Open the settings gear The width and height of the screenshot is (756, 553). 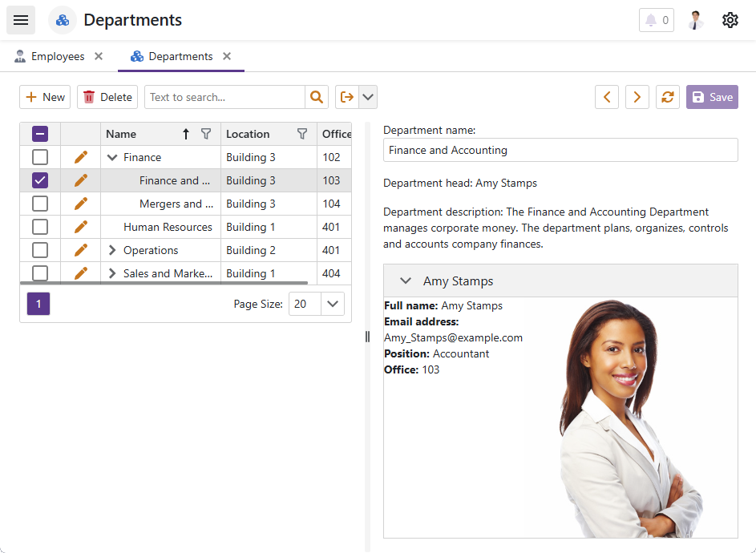730,20
